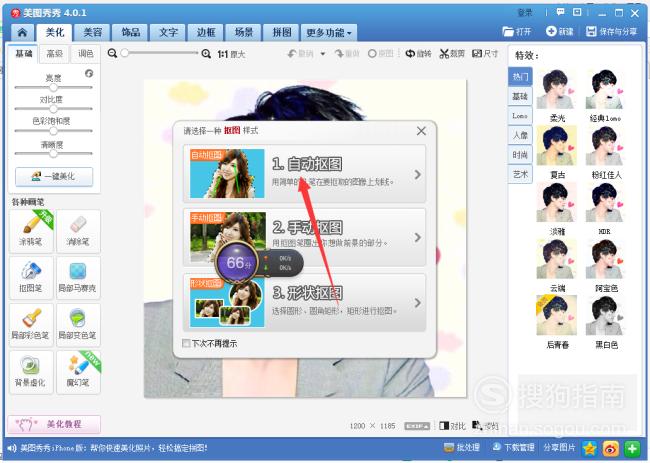Click the zoom in magnifier icon
This screenshot has height=463, width=650.
coord(206,53)
